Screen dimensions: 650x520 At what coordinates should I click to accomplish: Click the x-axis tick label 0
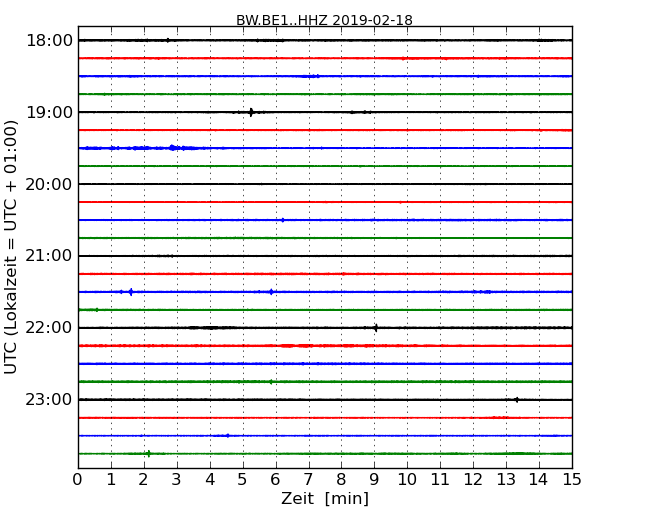point(78,480)
